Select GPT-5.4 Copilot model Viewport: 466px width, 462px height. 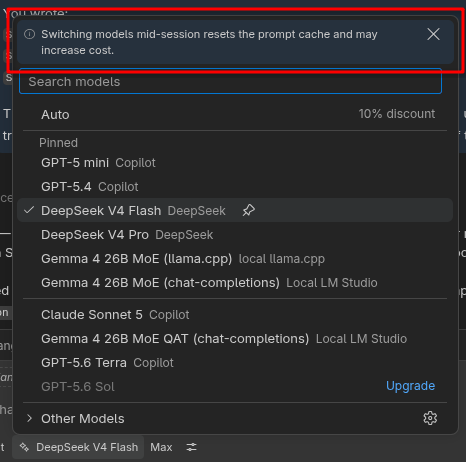[x=235, y=187]
